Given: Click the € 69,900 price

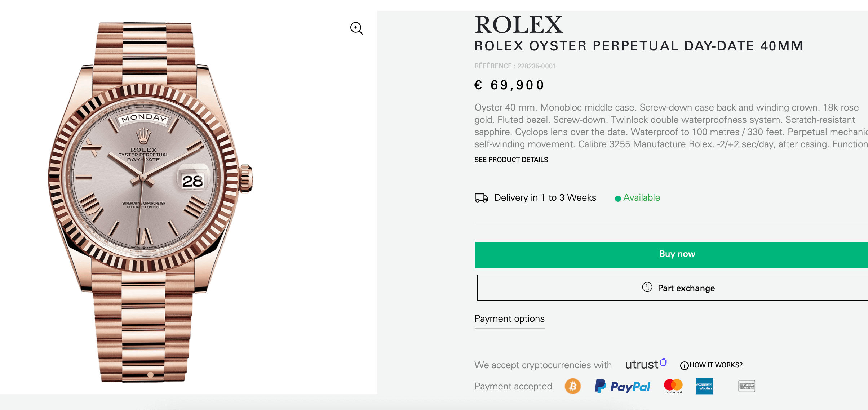Looking at the screenshot, I should (509, 85).
